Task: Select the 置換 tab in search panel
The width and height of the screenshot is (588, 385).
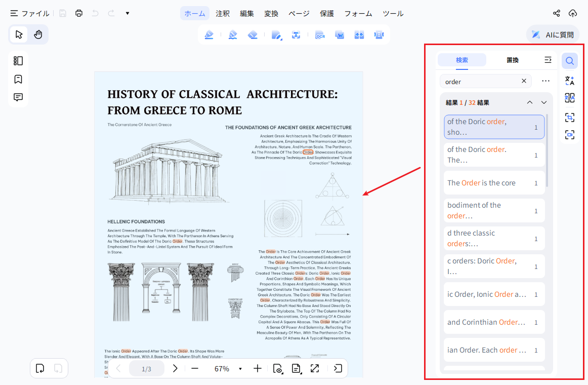Action: tap(513, 60)
